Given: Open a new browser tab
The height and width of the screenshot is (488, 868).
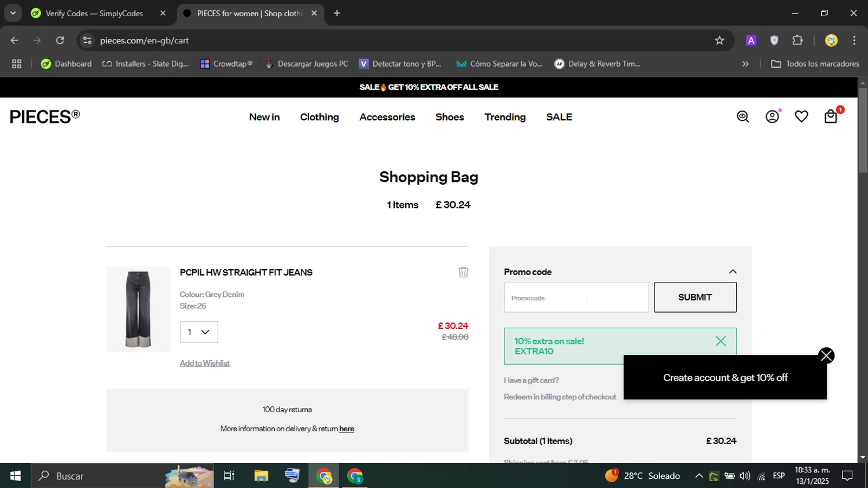Looking at the screenshot, I should (x=337, y=13).
